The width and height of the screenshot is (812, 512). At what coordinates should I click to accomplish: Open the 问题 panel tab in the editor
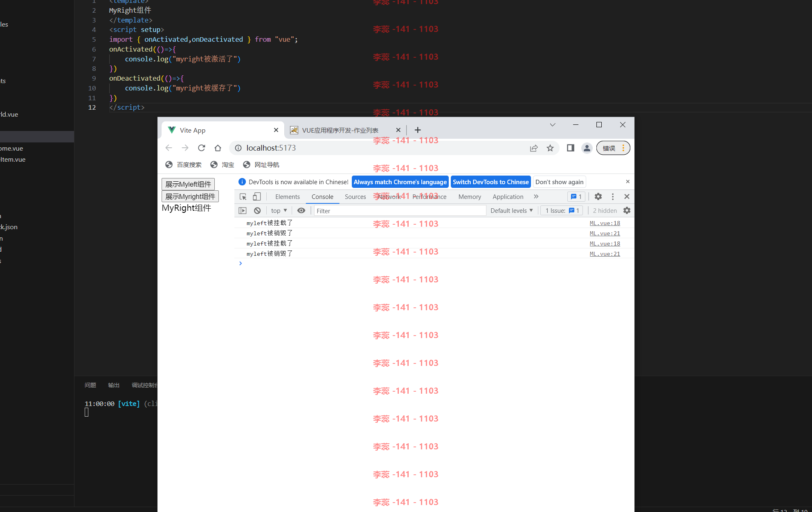click(x=90, y=385)
